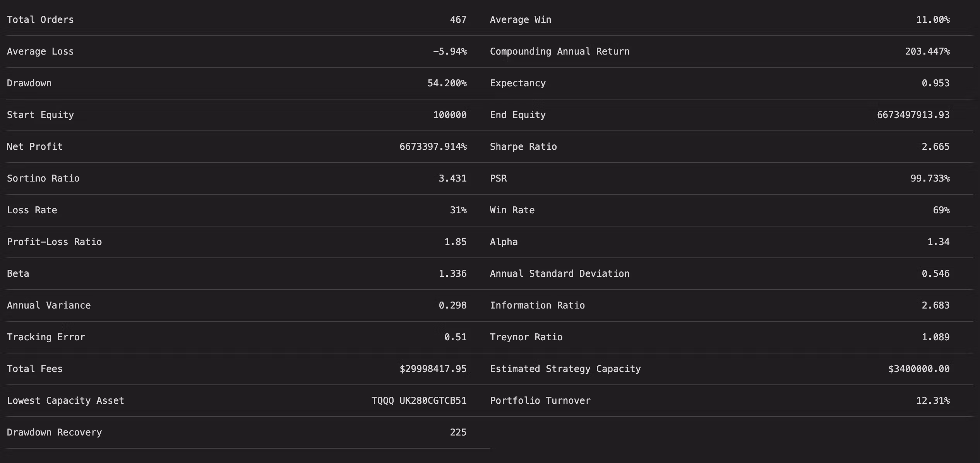The height and width of the screenshot is (463, 980).
Task: Click the Beta value 1.336
Action: [x=452, y=274]
